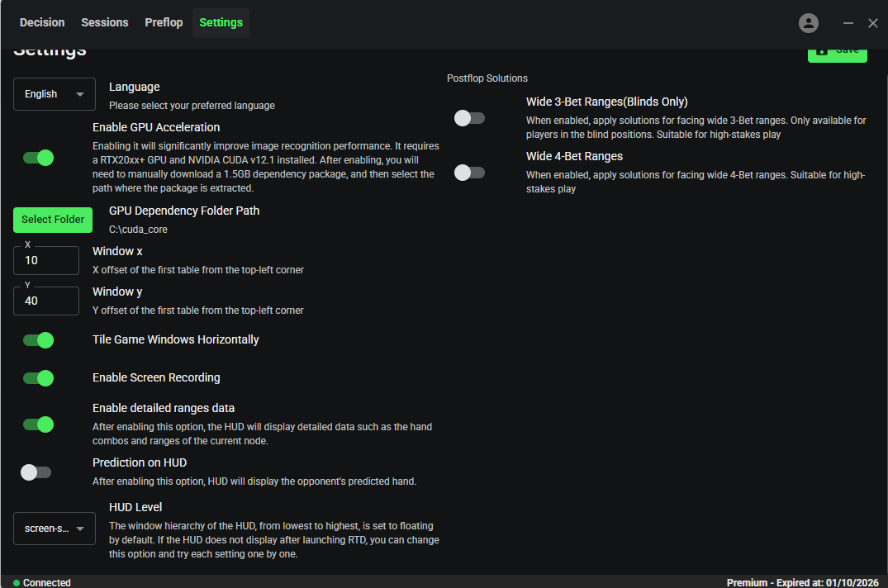Image resolution: width=888 pixels, height=588 pixels.
Task: Enable Wide 3-Bet Ranges for blinds
Action: [468, 118]
